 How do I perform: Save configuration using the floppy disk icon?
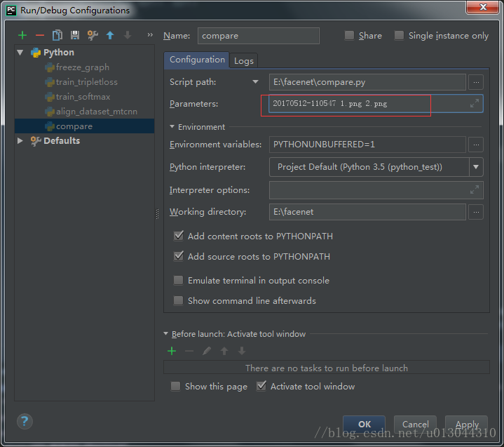tap(75, 35)
